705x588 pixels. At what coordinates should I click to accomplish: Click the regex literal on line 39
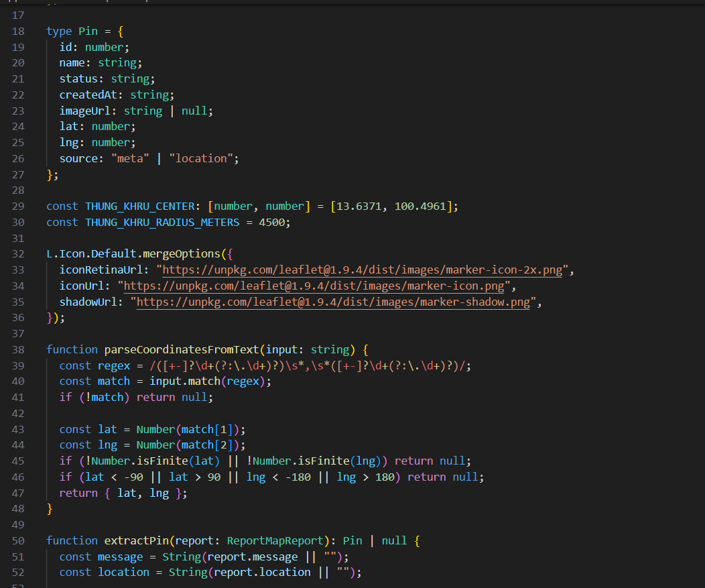pyautogui.click(x=308, y=366)
